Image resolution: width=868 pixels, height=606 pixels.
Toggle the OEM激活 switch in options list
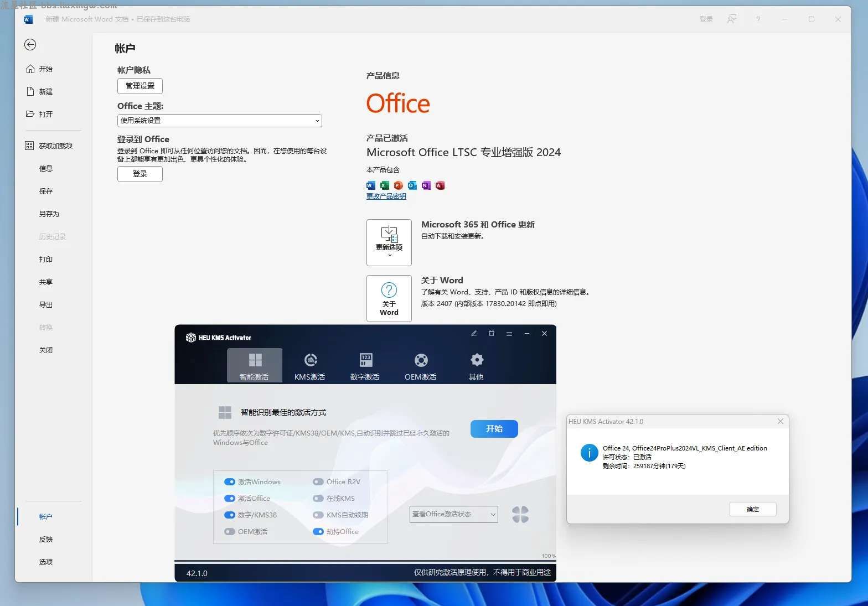(x=229, y=532)
